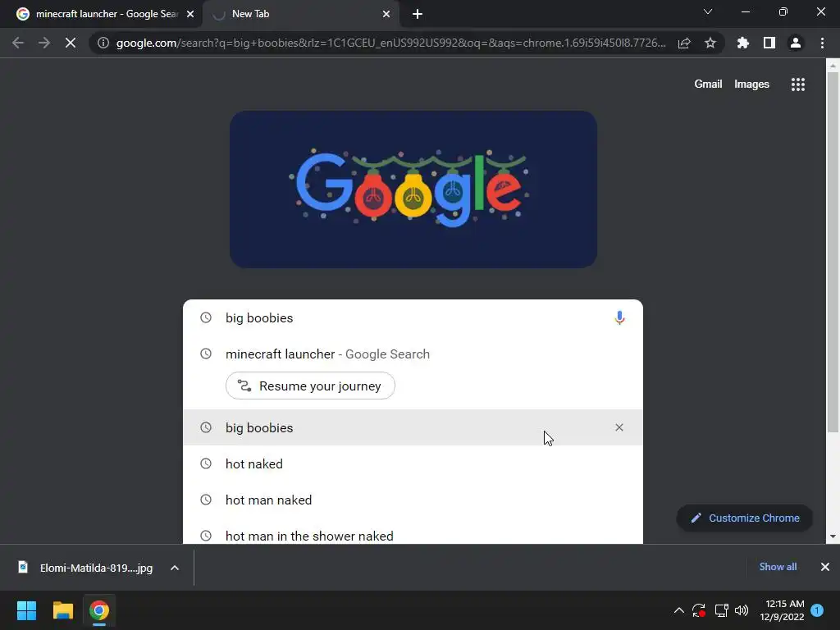The width and height of the screenshot is (840, 630).
Task: Select the New Tab tab
Action: click(x=300, y=14)
